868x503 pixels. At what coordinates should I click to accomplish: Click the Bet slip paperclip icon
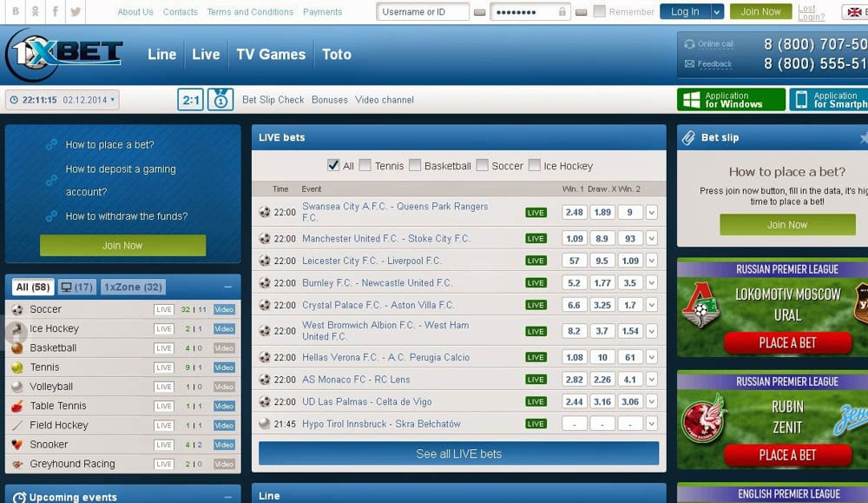[x=688, y=138]
